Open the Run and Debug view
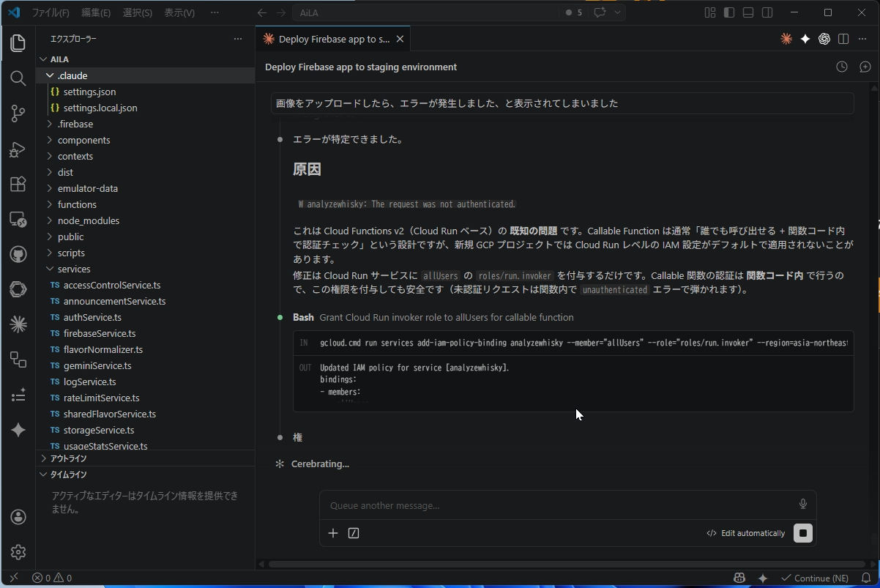The image size is (880, 588). click(x=18, y=149)
